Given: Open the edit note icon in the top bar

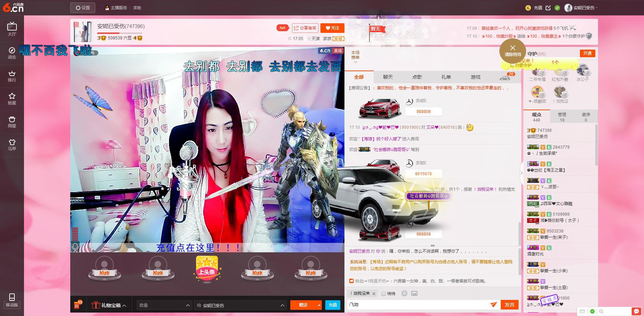Looking at the screenshot, I should 548,8.
